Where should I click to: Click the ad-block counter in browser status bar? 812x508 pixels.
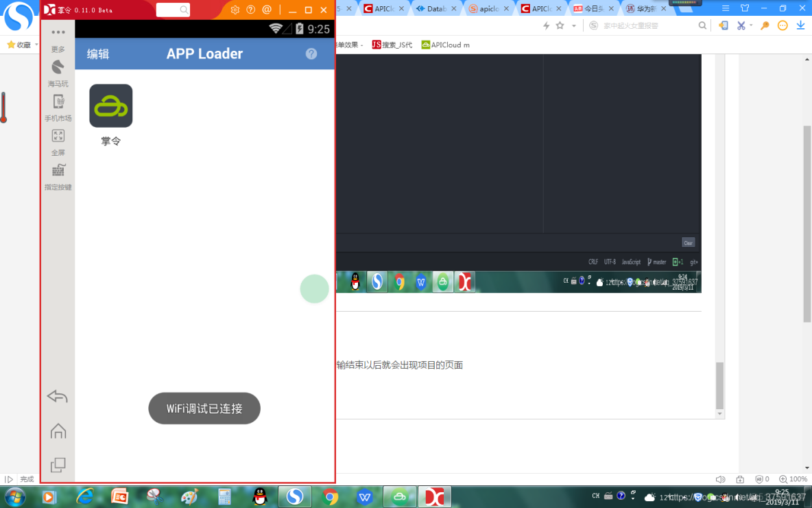tap(763, 479)
